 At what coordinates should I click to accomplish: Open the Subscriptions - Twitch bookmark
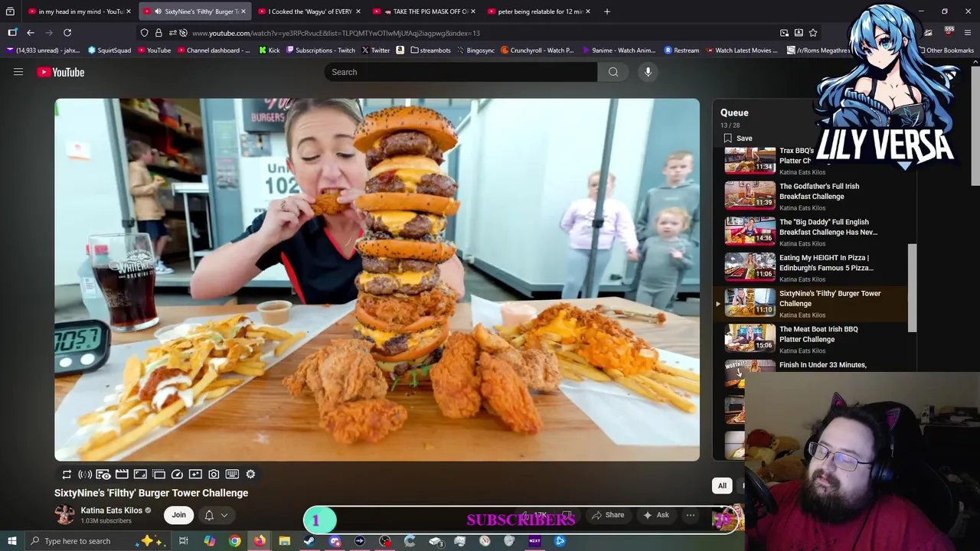[320, 51]
